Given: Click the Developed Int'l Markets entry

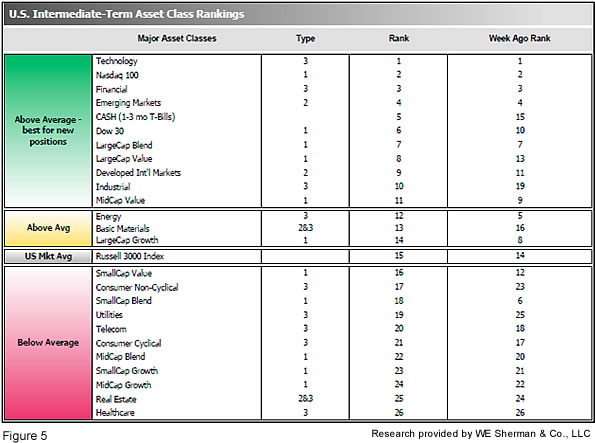Looking at the screenshot, I should [x=139, y=173].
